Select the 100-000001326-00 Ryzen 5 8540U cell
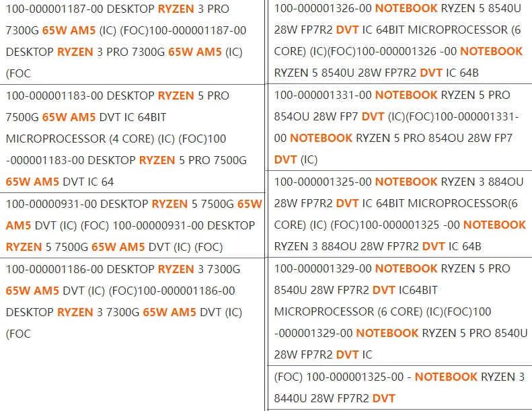Image resolution: width=532 pixels, height=411 pixels. (x=400, y=42)
